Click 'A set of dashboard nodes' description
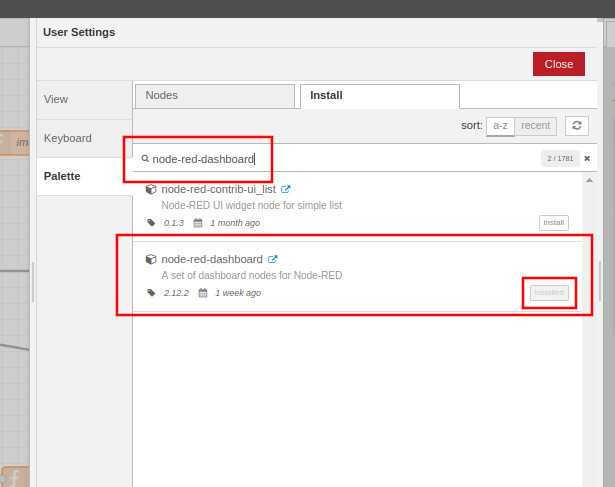 (x=252, y=275)
